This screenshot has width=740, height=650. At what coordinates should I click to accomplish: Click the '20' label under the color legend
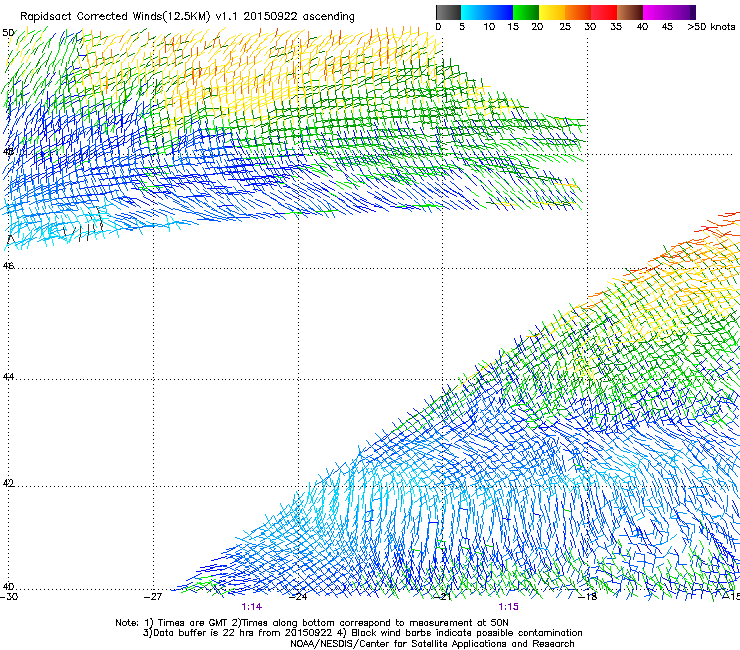[x=537, y=27]
